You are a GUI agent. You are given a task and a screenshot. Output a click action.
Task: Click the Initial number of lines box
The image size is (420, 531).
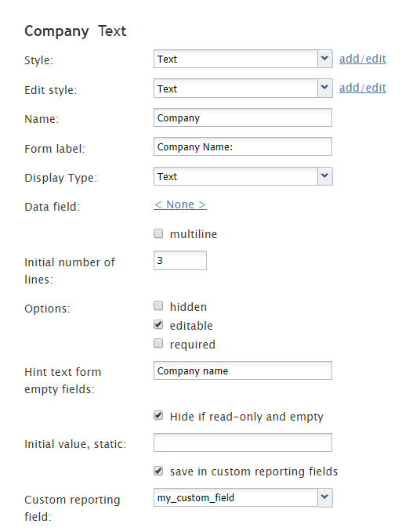[180, 261]
